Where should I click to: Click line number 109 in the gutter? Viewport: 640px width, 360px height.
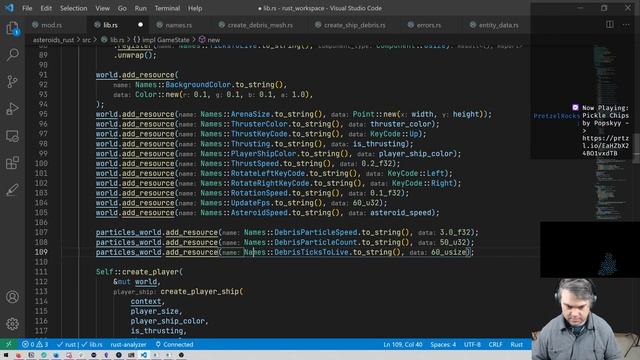tap(41, 252)
